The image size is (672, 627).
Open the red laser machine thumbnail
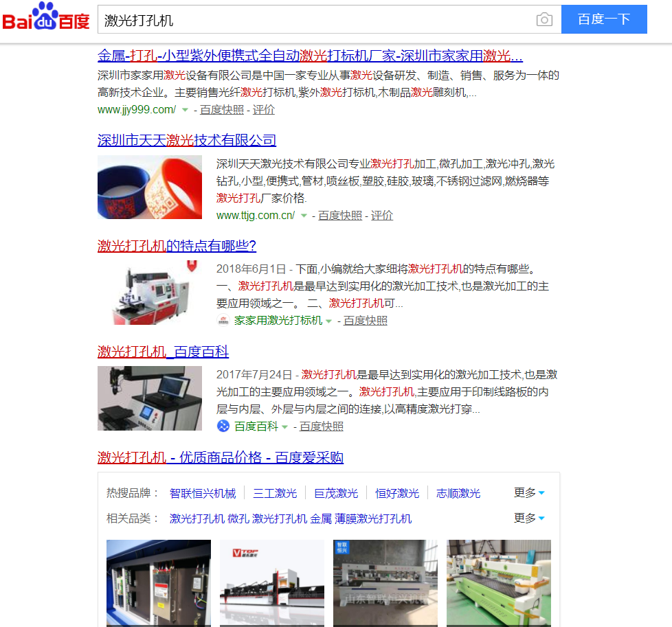tap(150, 293)
